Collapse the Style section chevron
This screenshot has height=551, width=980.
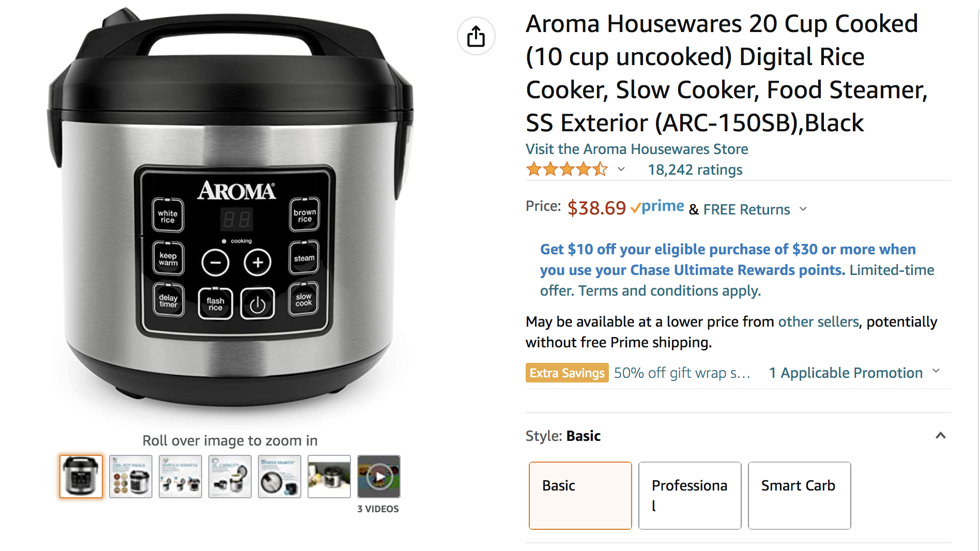941,435
